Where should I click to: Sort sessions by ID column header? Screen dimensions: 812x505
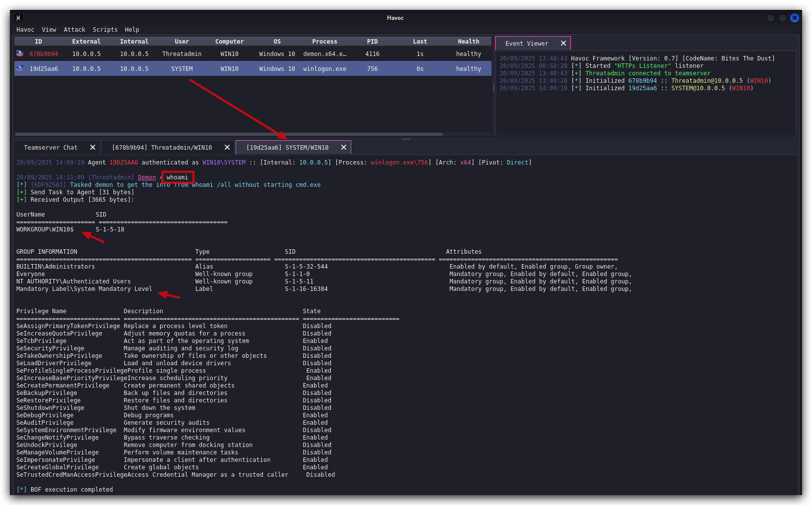point(39,42)
